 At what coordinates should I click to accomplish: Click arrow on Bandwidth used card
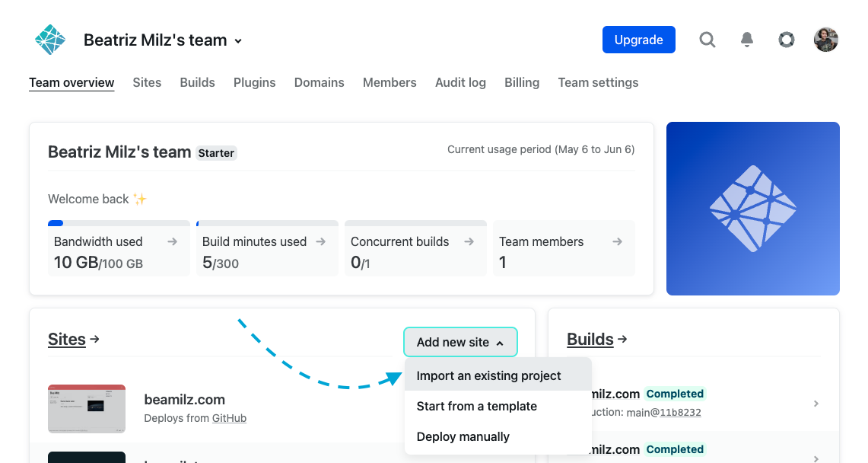coord(172,241)
